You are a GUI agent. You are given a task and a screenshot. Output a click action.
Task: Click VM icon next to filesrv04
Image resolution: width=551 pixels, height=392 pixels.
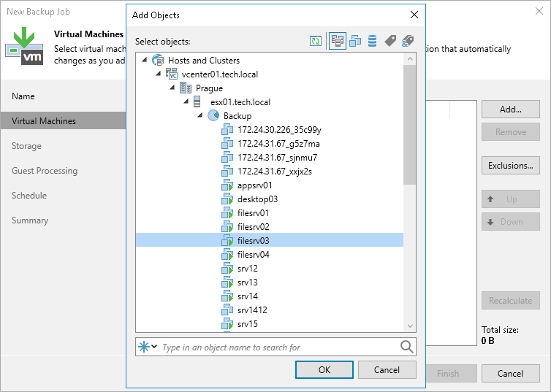(x=227, y=255)
